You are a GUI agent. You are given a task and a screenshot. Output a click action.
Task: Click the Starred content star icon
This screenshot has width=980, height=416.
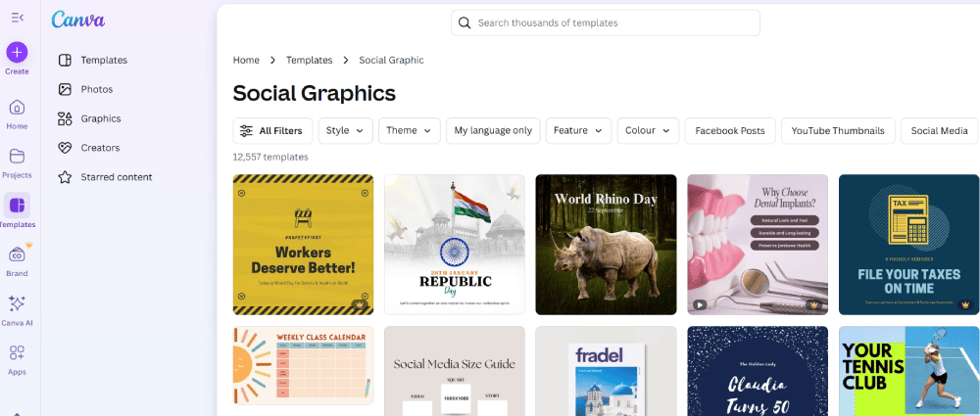(x=65, y=177)
